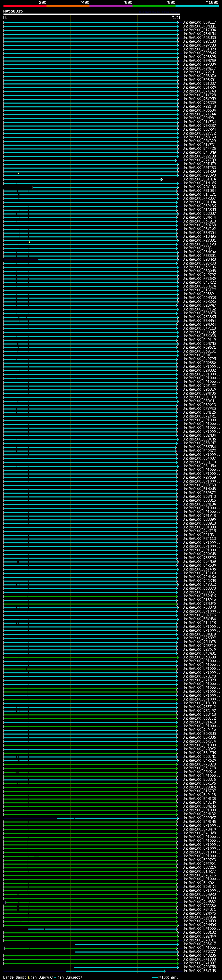The width and height of the screenshot is (222, 980).
Task: Select the UniRef100_B4KD01 label
Action: [x=199, y=883]
